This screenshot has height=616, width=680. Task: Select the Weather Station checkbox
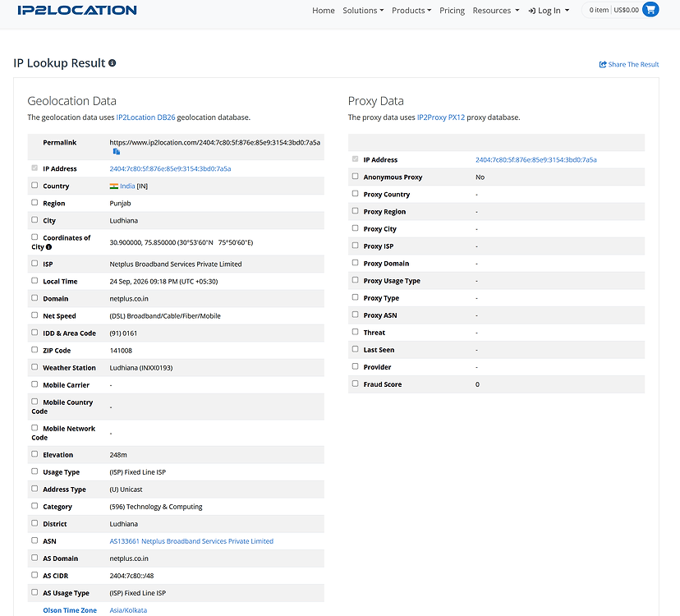coord(34,367)
